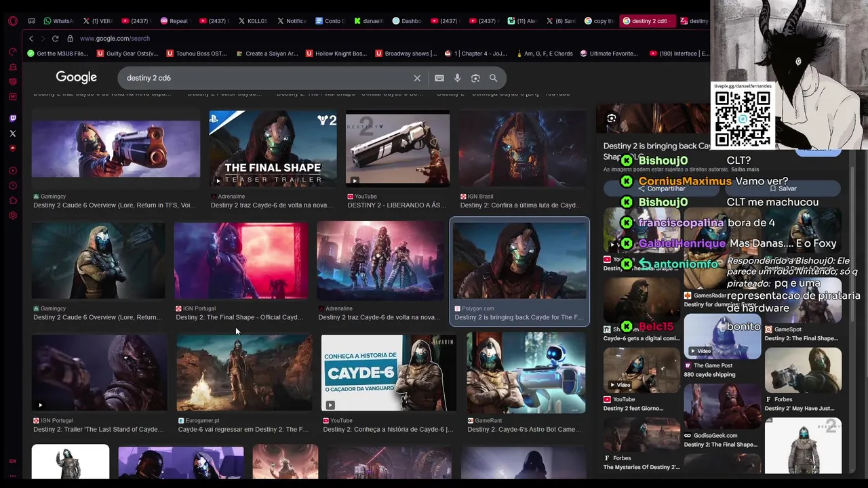Open the Opera menu logo button

(13, 21)
